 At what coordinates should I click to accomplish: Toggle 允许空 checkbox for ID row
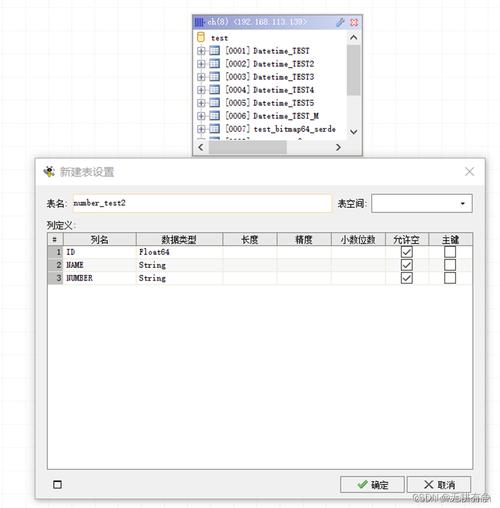pos(407,252)
